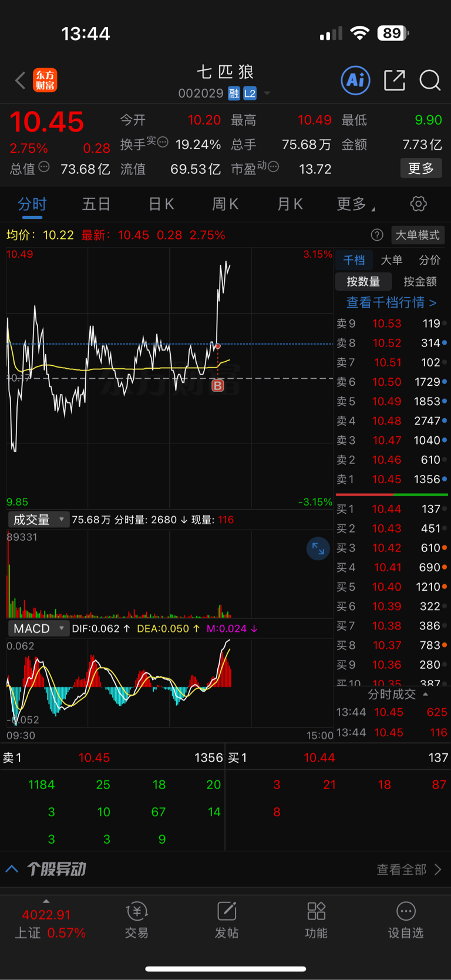Tap 13:44 trade row with 625
This screenshot has height=980, width=451.
click(x=392, y=712)
